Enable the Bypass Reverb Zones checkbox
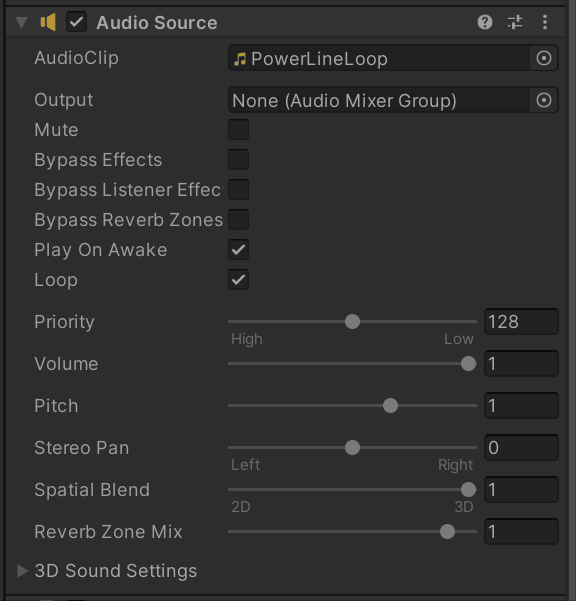 click(x=238, y=220)
